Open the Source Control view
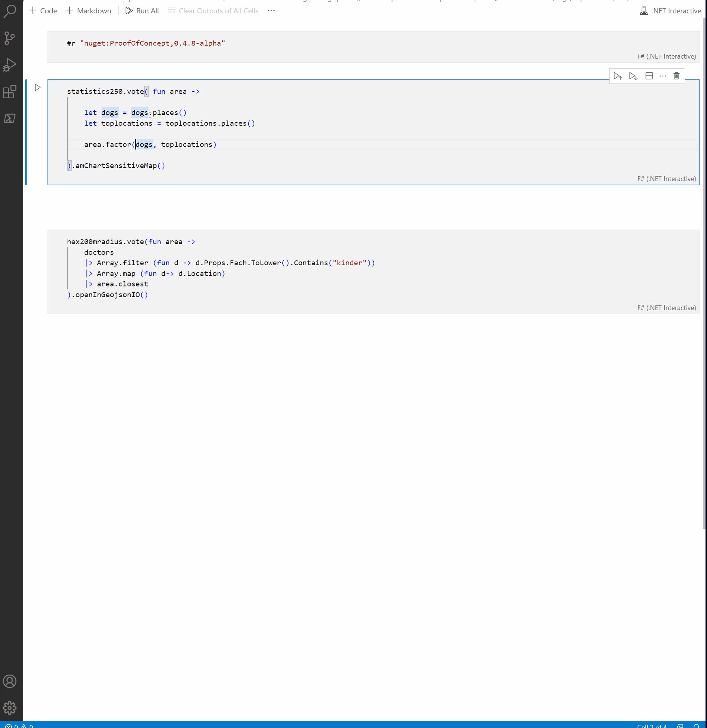 point(10,38)
